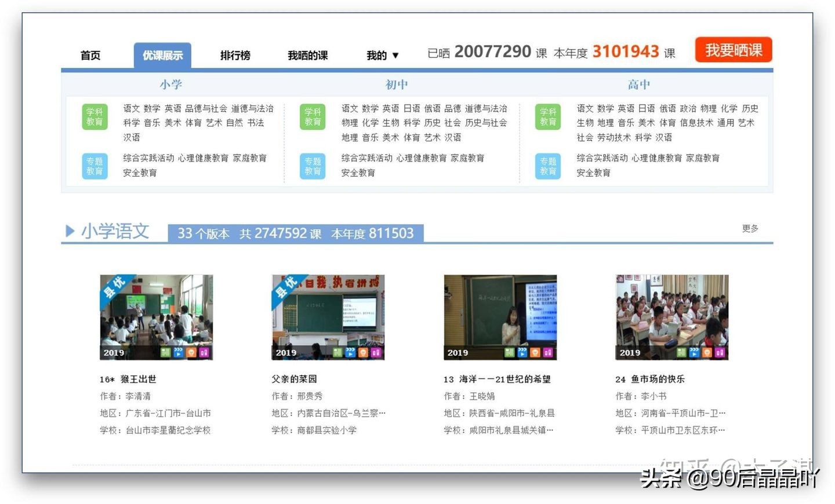Open the 排行榜 menu item

pyautogui.click(x=235, y=55)
